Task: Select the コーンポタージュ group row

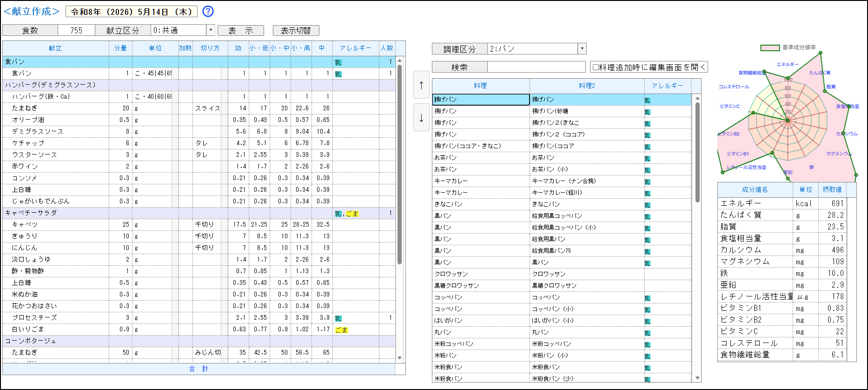Action: pyautogui.click(x=199, y=341)
